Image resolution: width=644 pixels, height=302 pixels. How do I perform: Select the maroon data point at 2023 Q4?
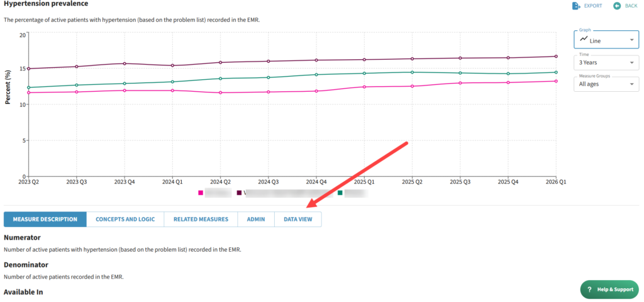point(125,64)
